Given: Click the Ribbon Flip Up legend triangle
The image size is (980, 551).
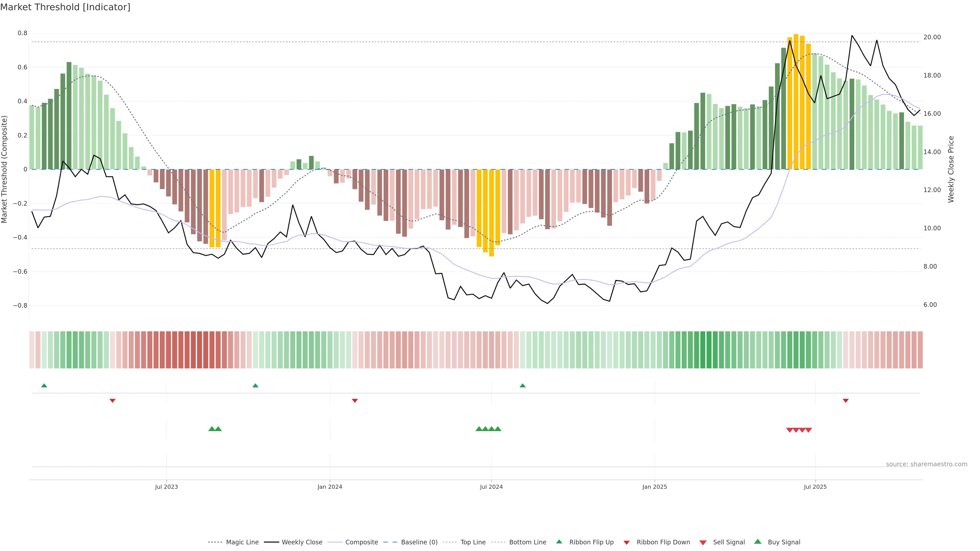Looking at the screenshot, I should click(x=559, y=542).
